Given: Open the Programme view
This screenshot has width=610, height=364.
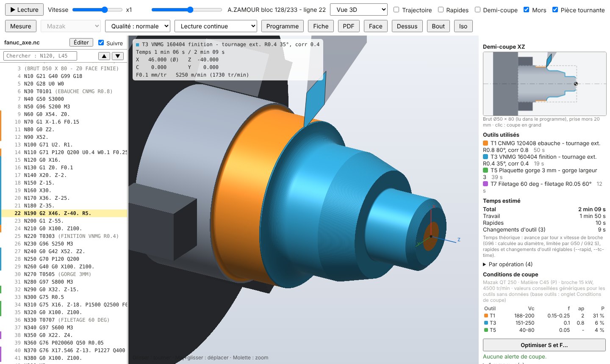Looking at the screenshot, I should pos(283,26).
